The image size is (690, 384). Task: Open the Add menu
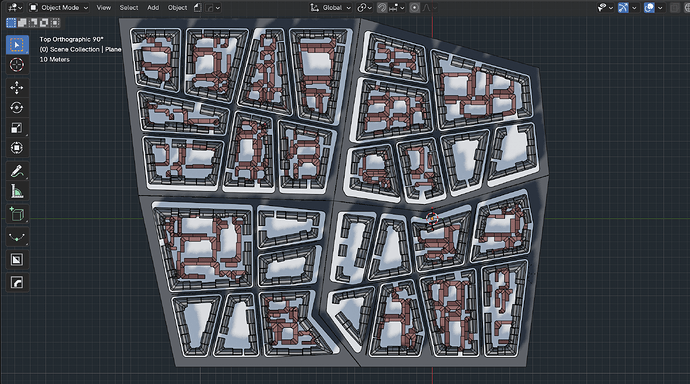click(x=153, y=7)
